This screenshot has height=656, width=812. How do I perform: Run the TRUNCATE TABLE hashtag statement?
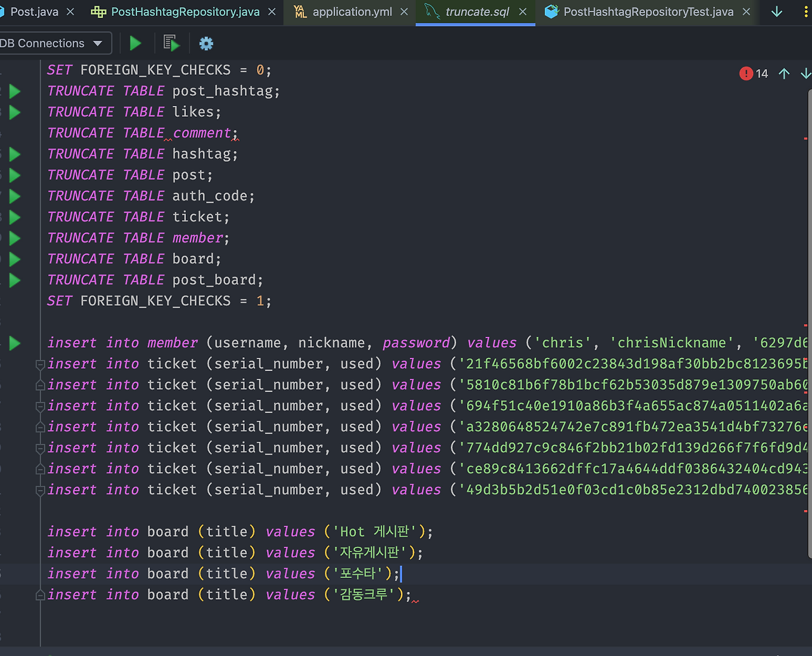pyautogui.click(x=15, y=154)
